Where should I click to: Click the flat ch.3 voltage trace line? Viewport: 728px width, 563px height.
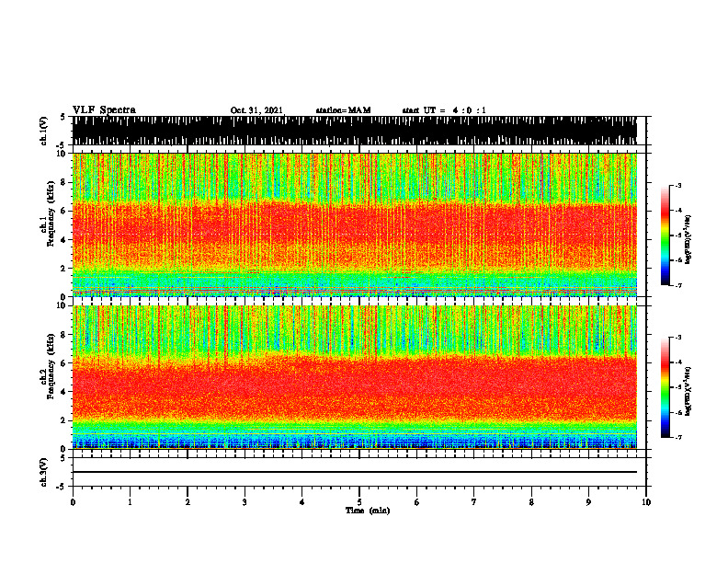(x=355, y=472)
